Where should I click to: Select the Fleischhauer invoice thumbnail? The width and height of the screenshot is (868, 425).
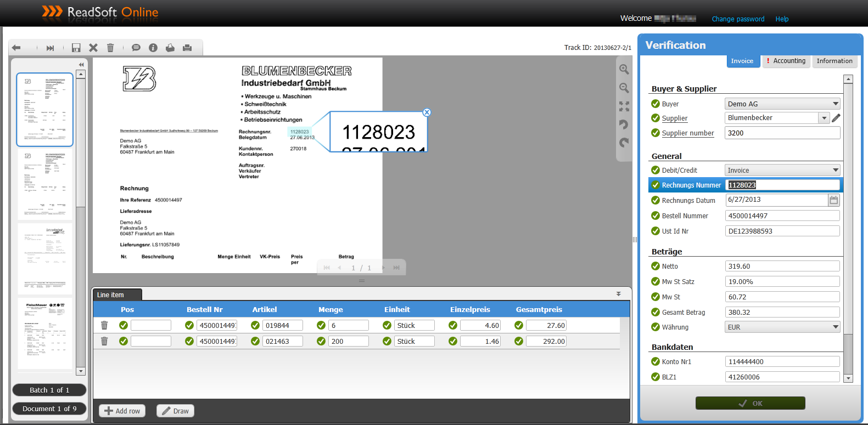(x=45, y=333)
